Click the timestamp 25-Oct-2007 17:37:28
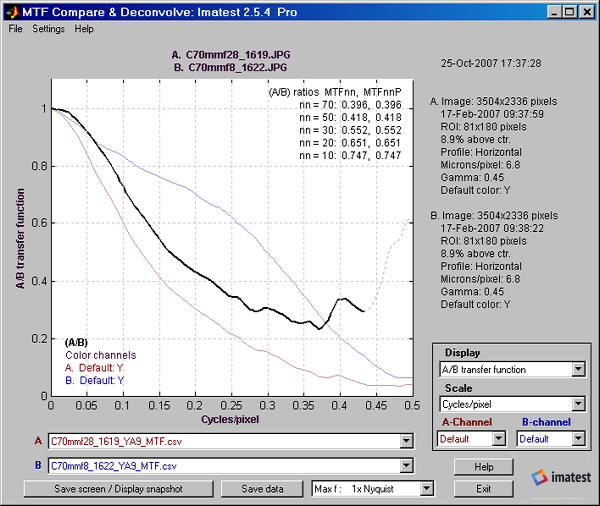 [491, 63]
